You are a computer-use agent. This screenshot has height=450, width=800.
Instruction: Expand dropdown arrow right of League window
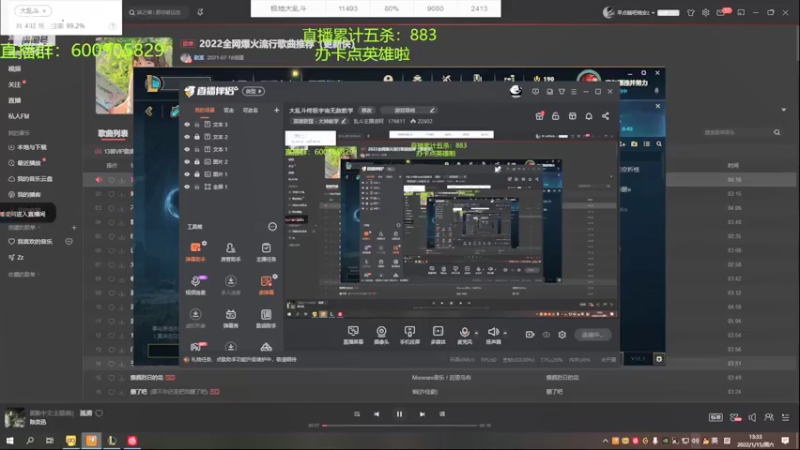tap(784, 110)
